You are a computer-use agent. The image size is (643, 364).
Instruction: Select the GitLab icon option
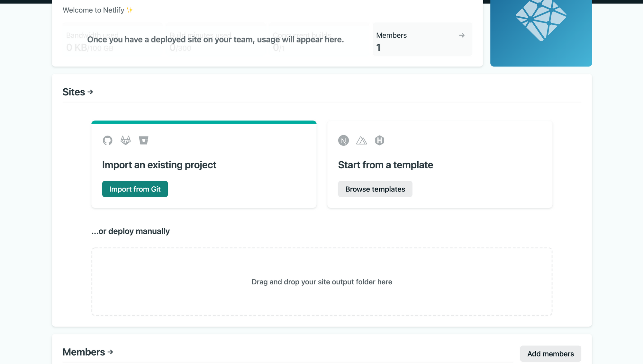pyautogui.click(x=125, y=140)
